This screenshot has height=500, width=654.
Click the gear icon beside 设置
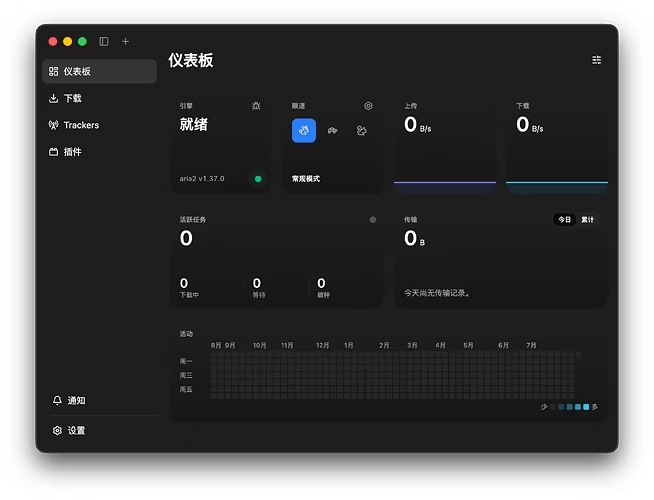click(x=57, y=430)
